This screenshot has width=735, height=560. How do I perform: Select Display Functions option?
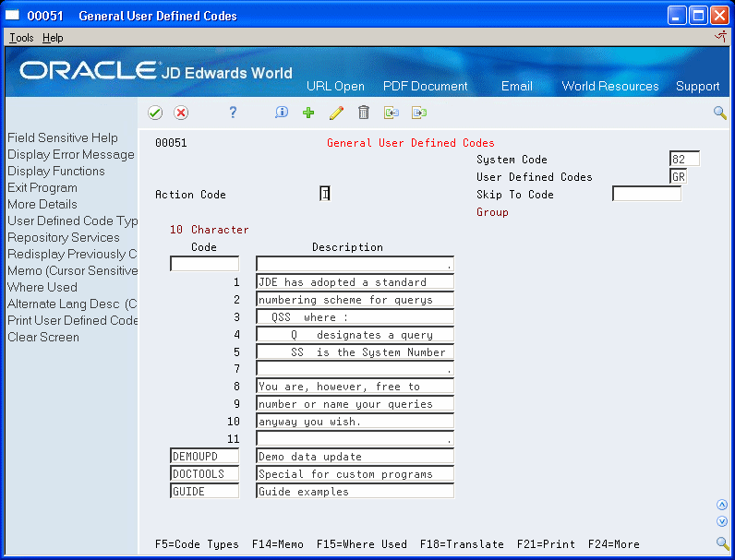tap(56, 171)
